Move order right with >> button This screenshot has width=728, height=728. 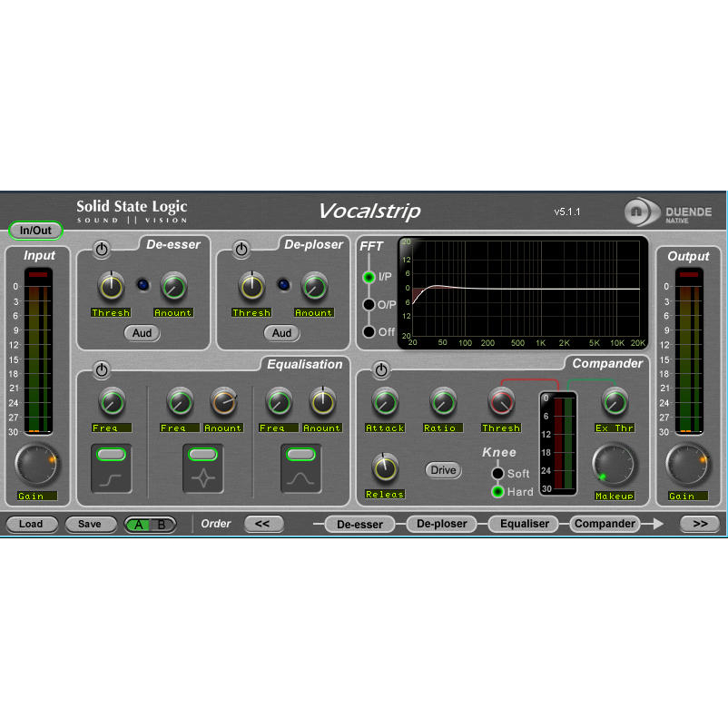(x=699, y=524)
